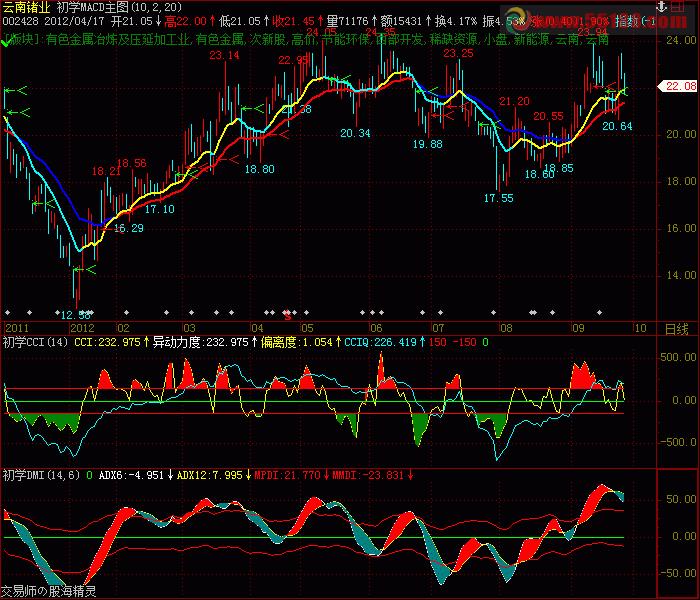Click the 14.00 price axis label
700x600 pixels.
681,275
